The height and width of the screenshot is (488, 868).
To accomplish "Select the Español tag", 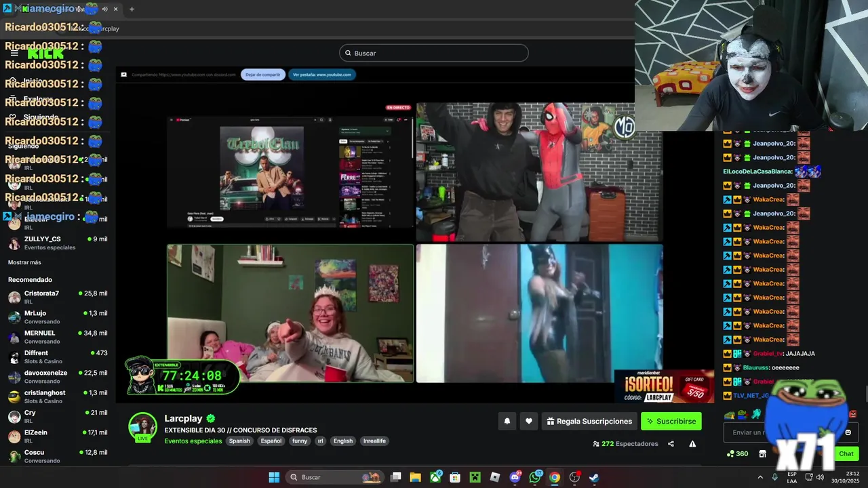I will 271,441.
